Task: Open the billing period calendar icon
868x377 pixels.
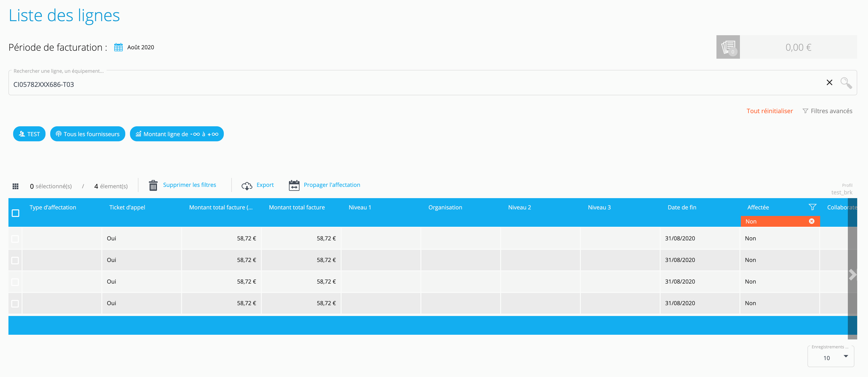Action: (x=118, y=47)
